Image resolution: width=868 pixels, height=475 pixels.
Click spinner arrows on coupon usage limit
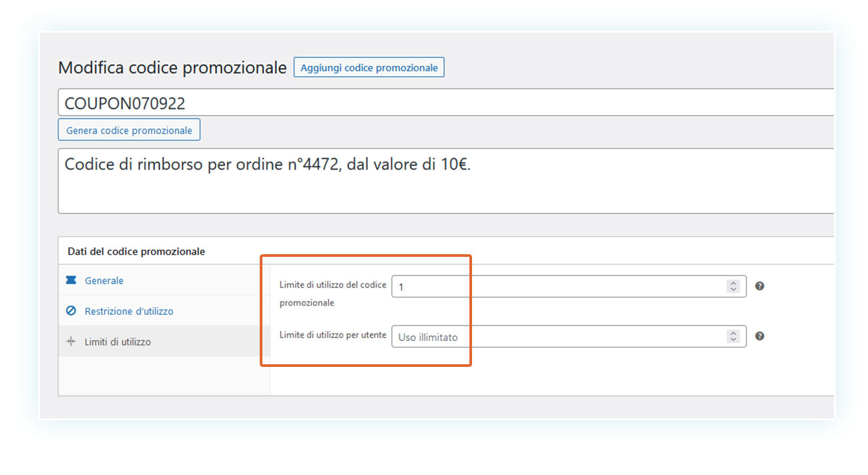tap(733, 286)
